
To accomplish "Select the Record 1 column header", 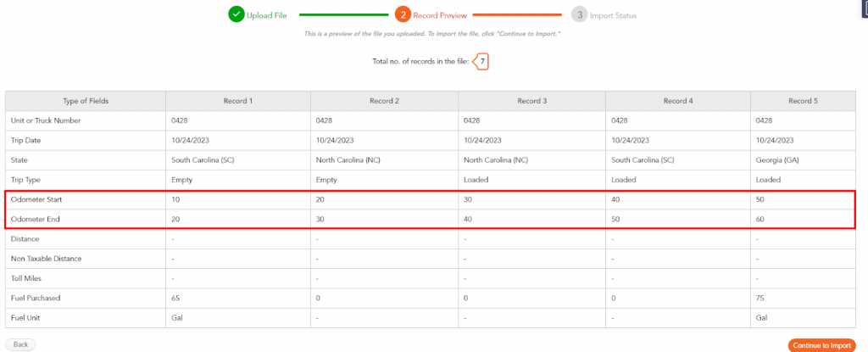I will coord(238,102).
